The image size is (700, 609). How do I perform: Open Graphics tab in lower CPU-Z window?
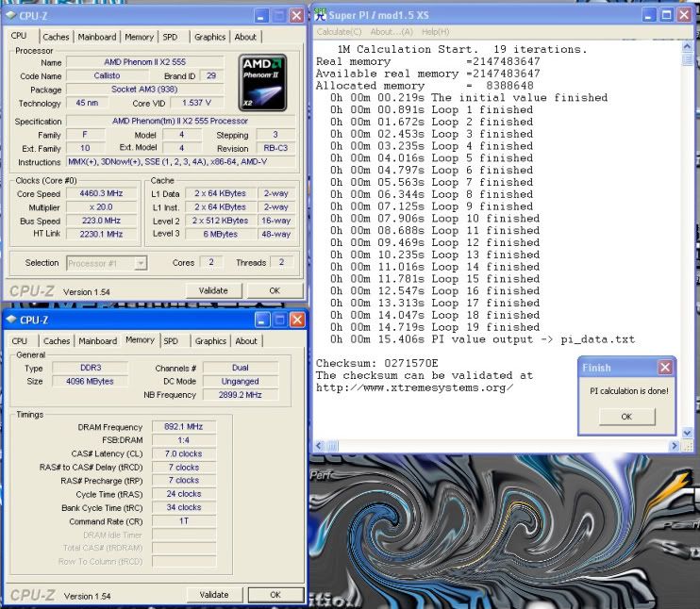tap(210, 341)
